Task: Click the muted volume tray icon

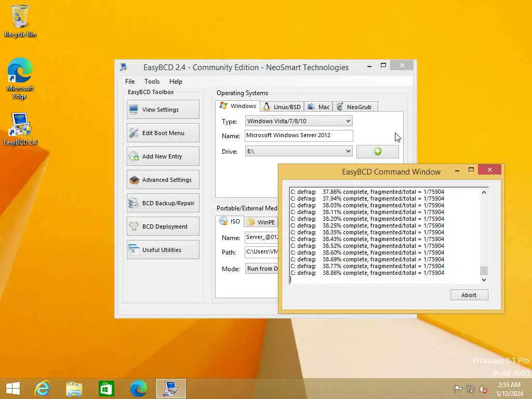Action: (483, 389)
